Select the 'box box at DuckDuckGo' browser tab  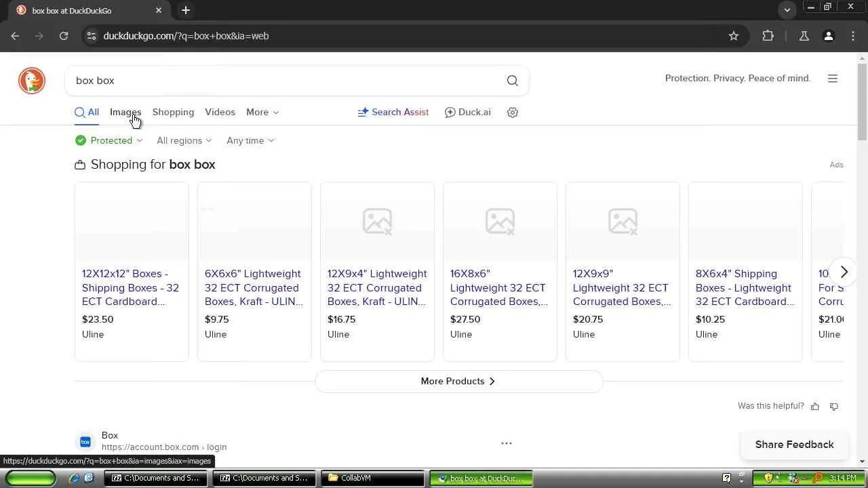pyautogui.click(x=89, y=10)
